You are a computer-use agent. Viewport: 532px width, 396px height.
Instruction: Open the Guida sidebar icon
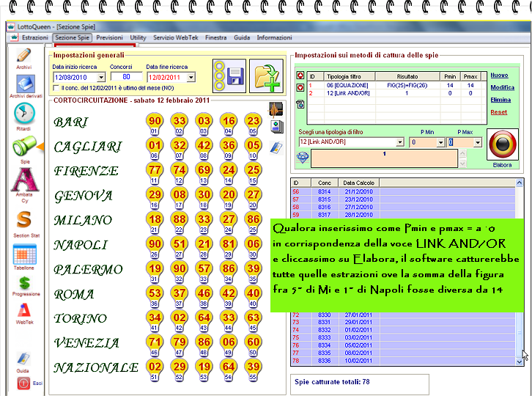pos(23,359)
